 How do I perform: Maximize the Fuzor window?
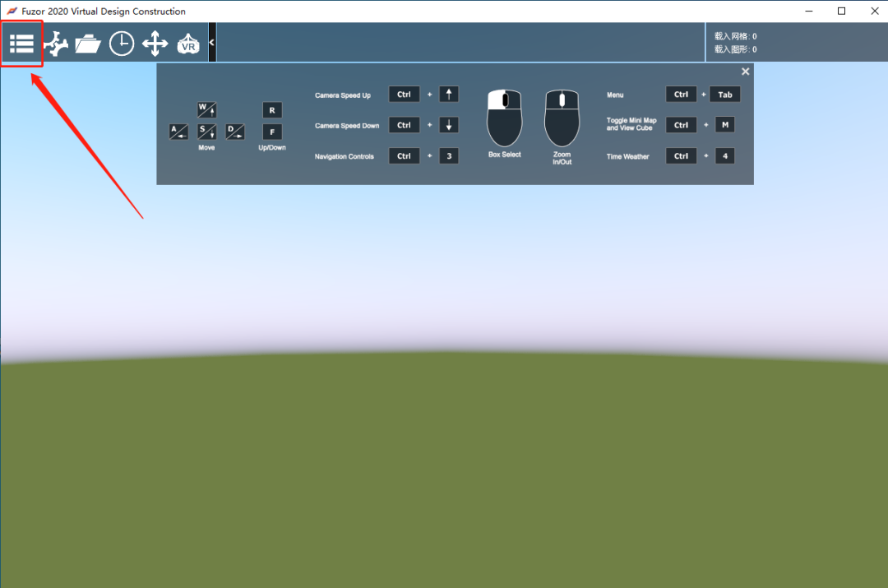click(x=842, y=11)
